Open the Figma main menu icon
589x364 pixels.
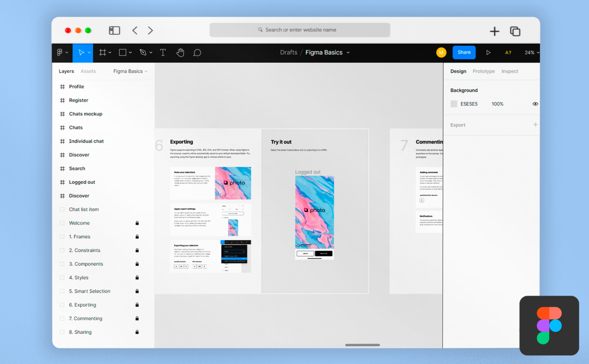point(60,52)
